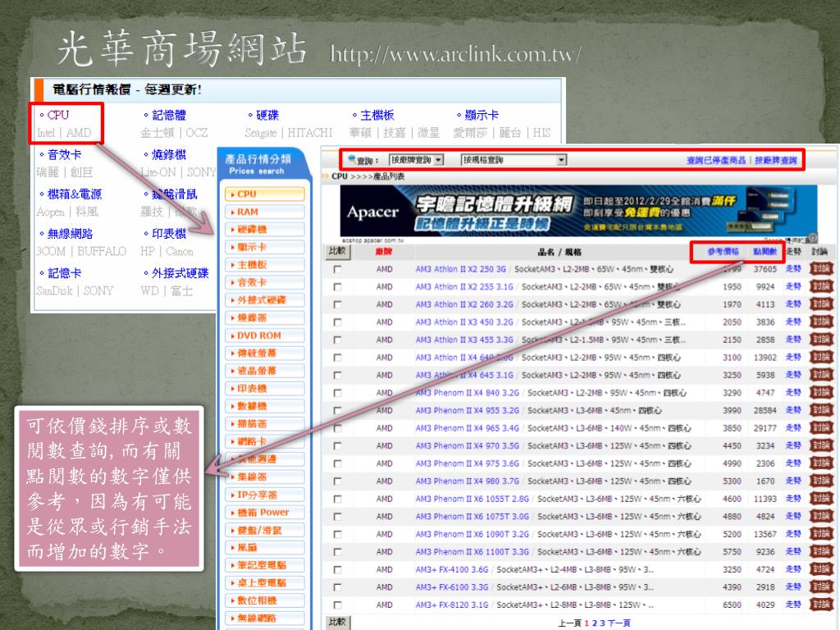Open 筆記型電腦 category in sidebar
The height and width of the screenshot is (630, 840).
[265, 565]
